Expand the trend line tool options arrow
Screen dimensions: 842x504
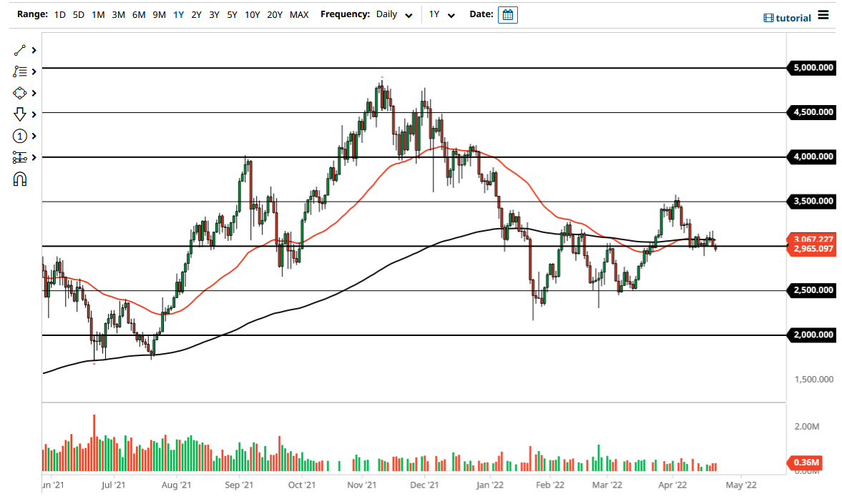[x=34, y=51]
